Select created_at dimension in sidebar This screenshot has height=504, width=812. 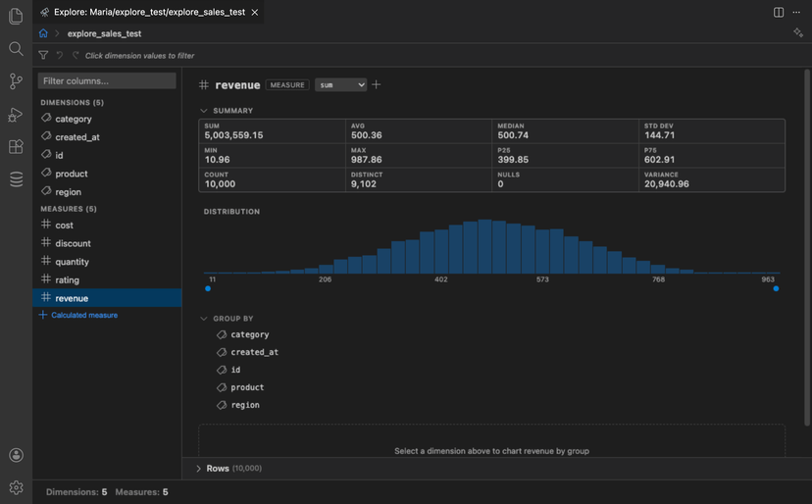107,136
